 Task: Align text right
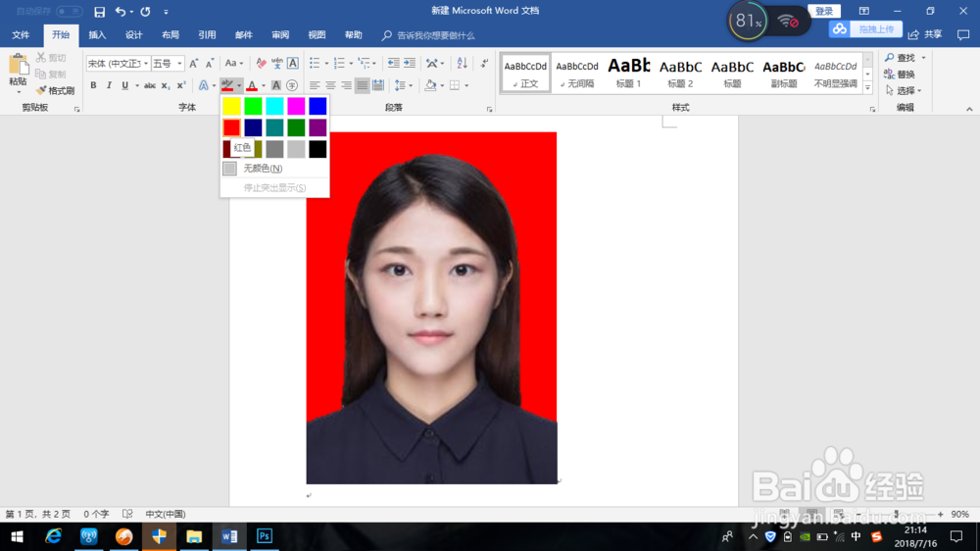(x=346, y=85)
